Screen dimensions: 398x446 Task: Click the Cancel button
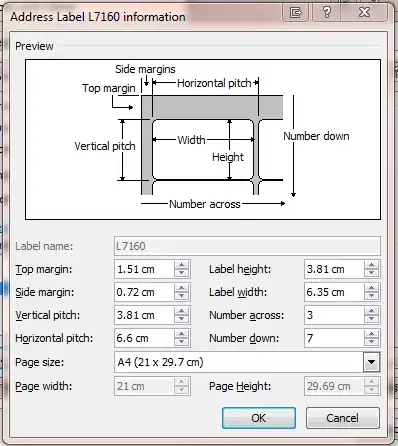pos(343,418)
